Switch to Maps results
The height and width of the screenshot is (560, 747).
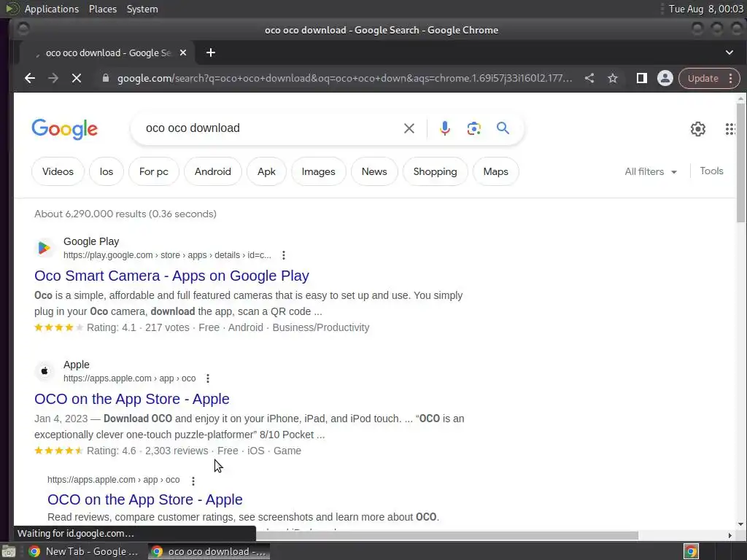click(x=495, y=171)
